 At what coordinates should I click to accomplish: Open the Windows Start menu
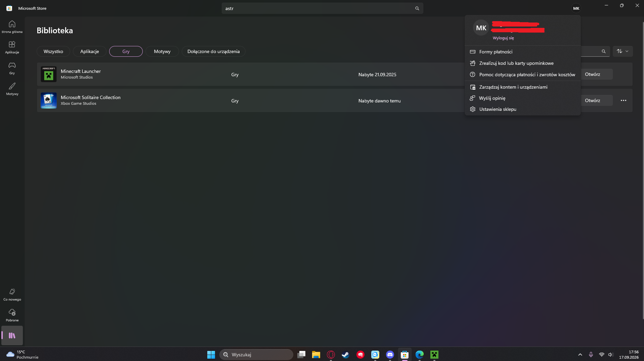coord(211,354)
